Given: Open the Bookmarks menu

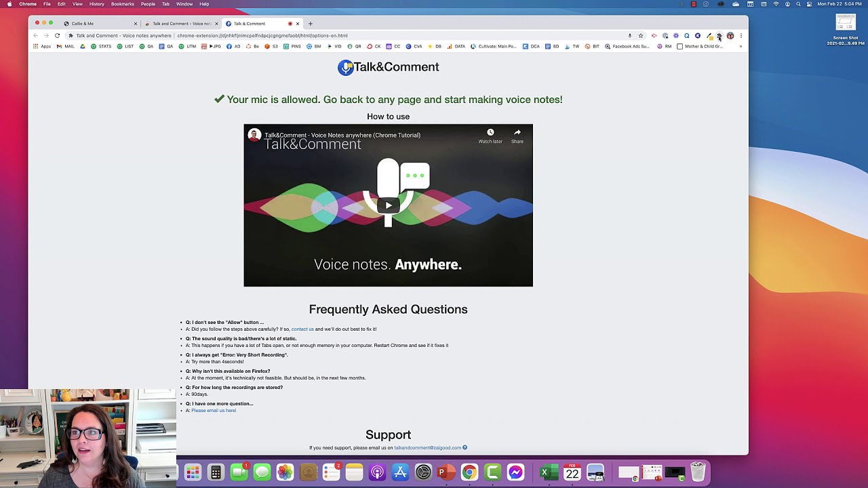Looking at the screenshot, I should (123, 4).
